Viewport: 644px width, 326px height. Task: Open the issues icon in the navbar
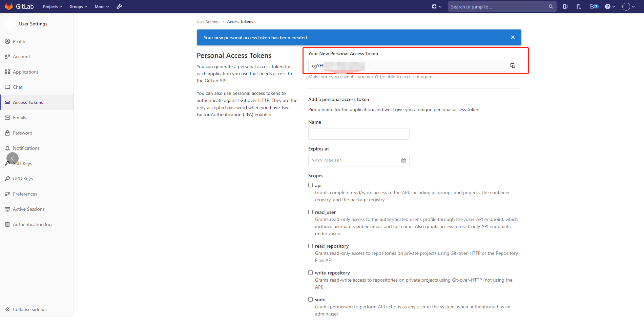[565, 6]
